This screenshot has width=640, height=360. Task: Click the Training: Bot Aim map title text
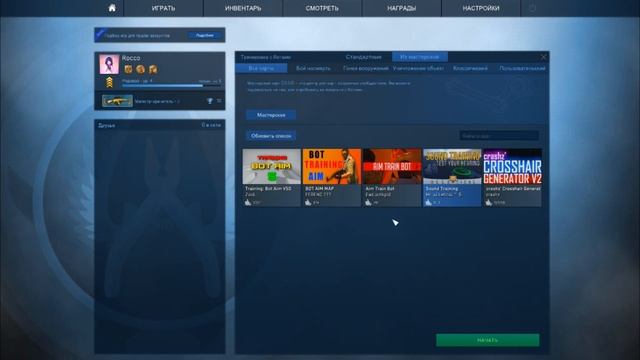point(269,189)
